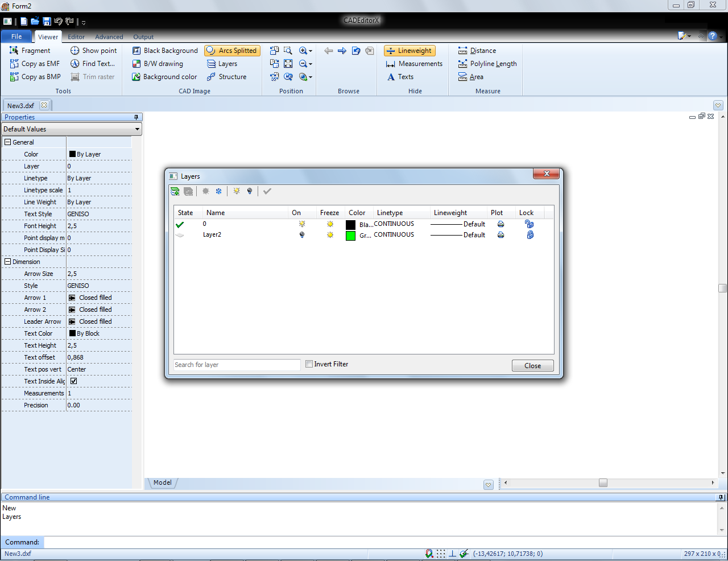The width and height of the screenshot is (728, 561).
Task: Toggle Measurements visibility
Action: 414,64
